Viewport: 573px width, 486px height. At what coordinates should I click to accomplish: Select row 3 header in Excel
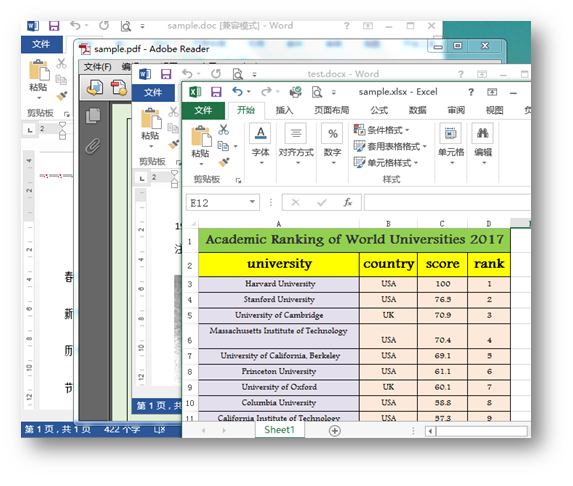pyautogui.click(x=190, y=284)
